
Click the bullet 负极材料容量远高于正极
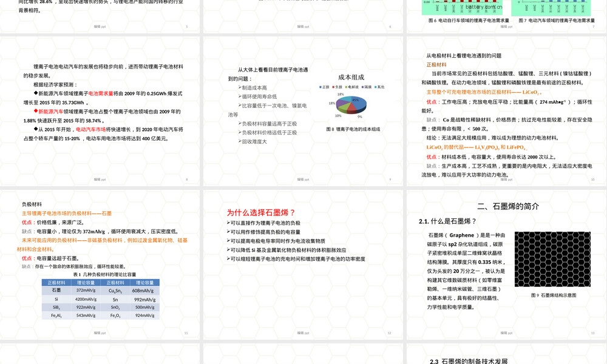tap(268, 124)
